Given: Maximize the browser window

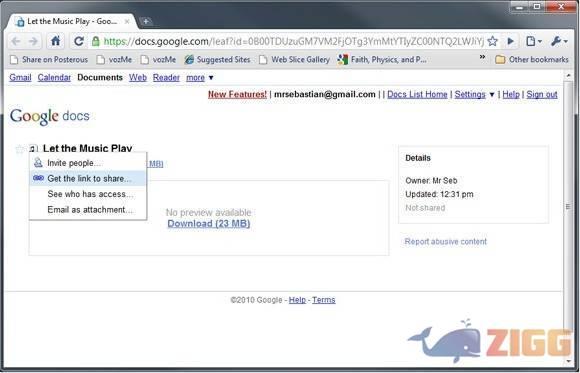Looking at the screenshot, I should click(x=537, y=6).
